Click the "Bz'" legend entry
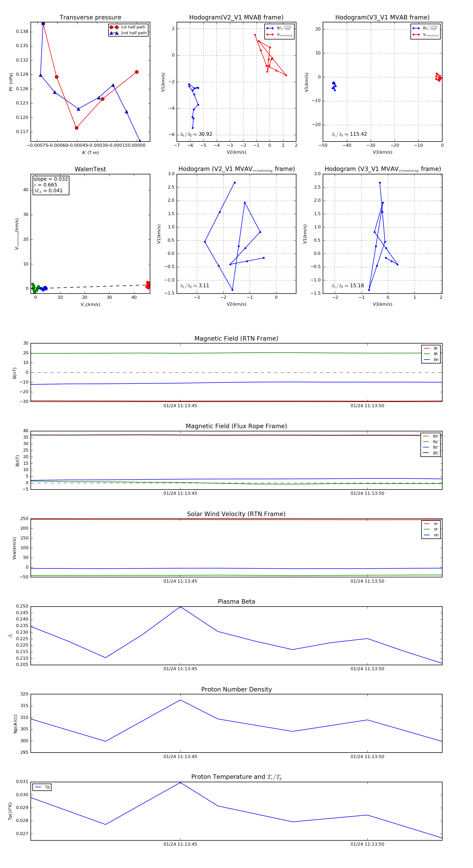This screenshot has width=473, height=868. (431, 447)
